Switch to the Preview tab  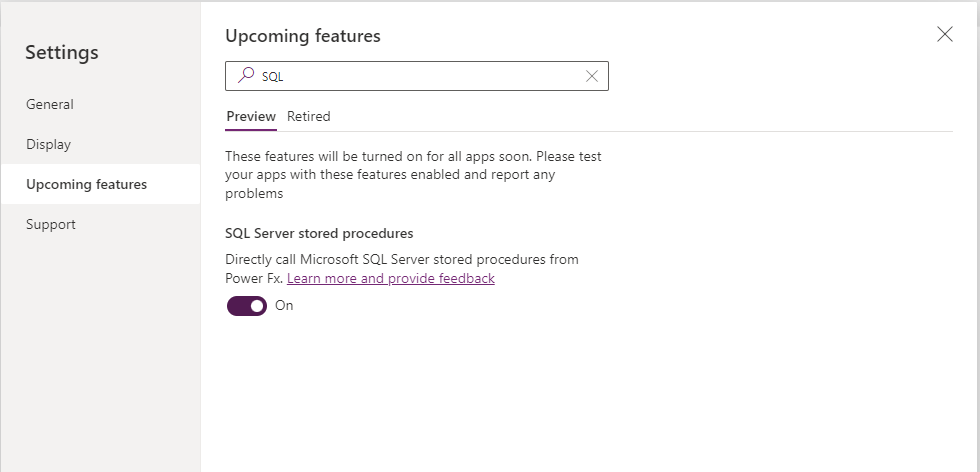click(251, 116)
